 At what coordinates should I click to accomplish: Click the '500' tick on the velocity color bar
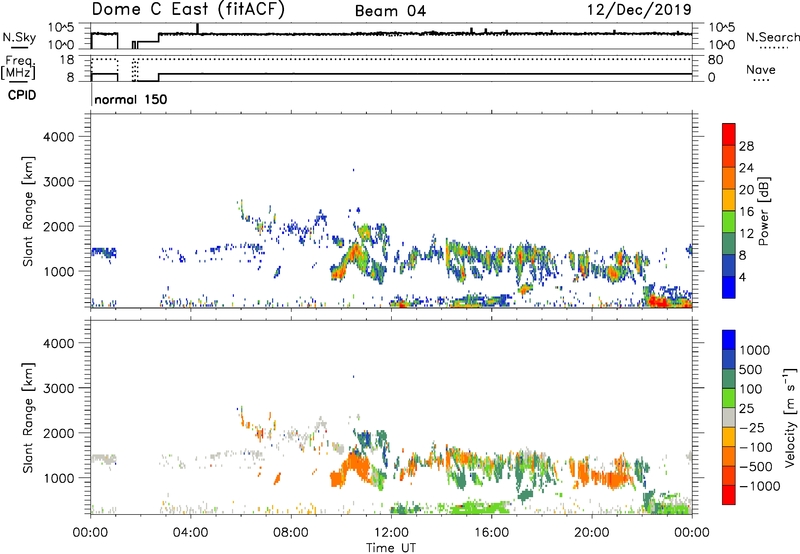tap(751, 369)
